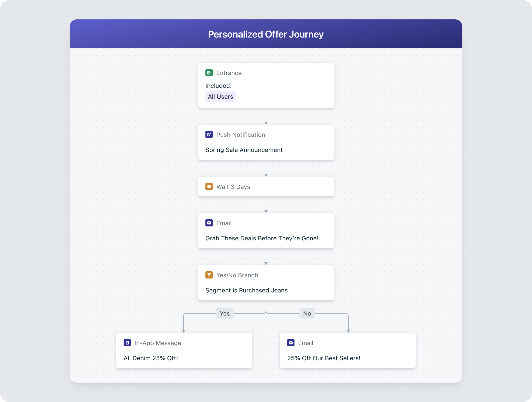Viewport: 532px width, 402px height.
Task: Select the Wait 3 Days step
Action: [233, 187]
